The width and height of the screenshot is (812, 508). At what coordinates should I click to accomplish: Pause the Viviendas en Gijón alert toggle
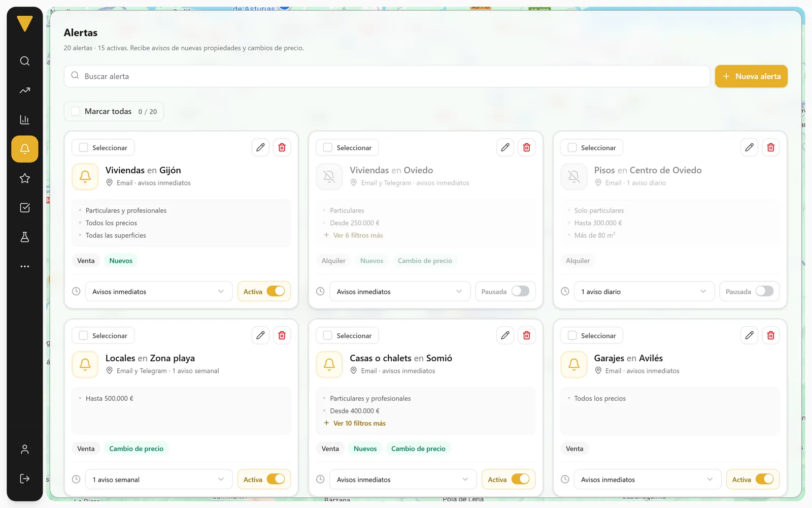[276, 291]
